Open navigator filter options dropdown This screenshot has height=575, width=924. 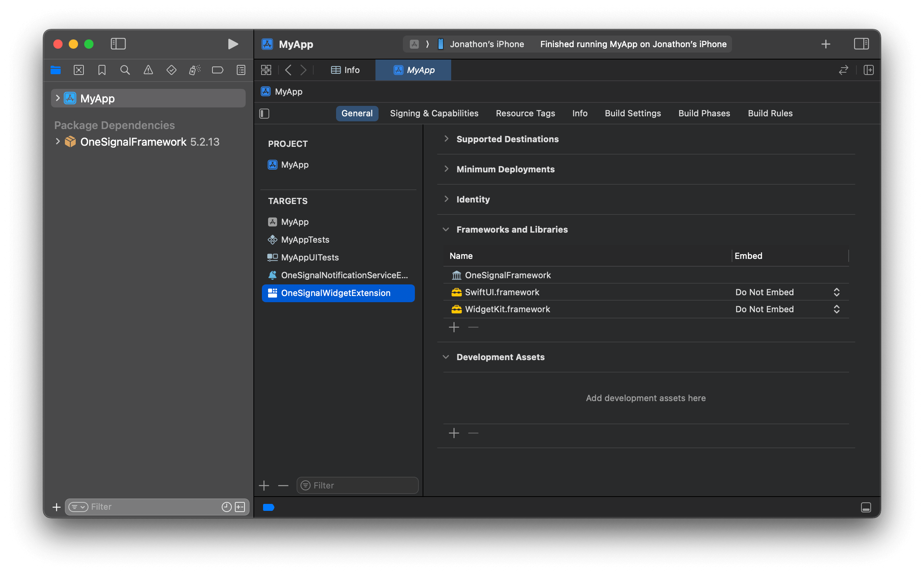[x=78, y=507]
